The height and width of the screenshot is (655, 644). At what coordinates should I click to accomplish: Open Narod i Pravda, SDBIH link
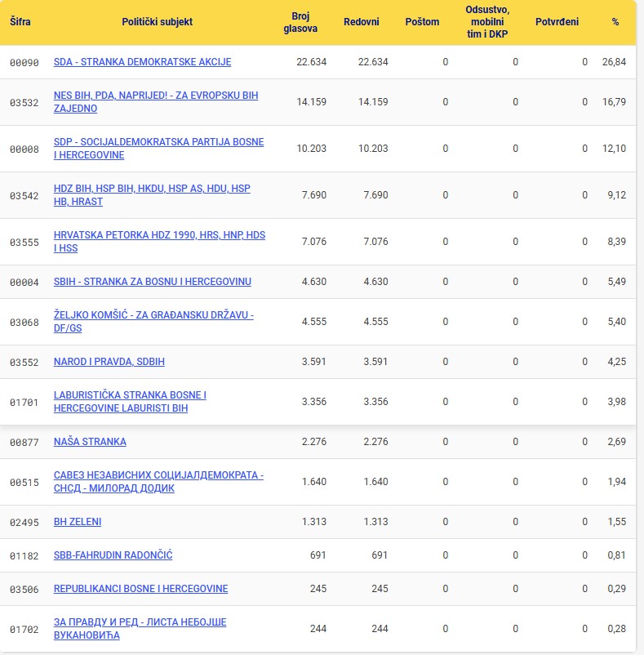(109, 362)
